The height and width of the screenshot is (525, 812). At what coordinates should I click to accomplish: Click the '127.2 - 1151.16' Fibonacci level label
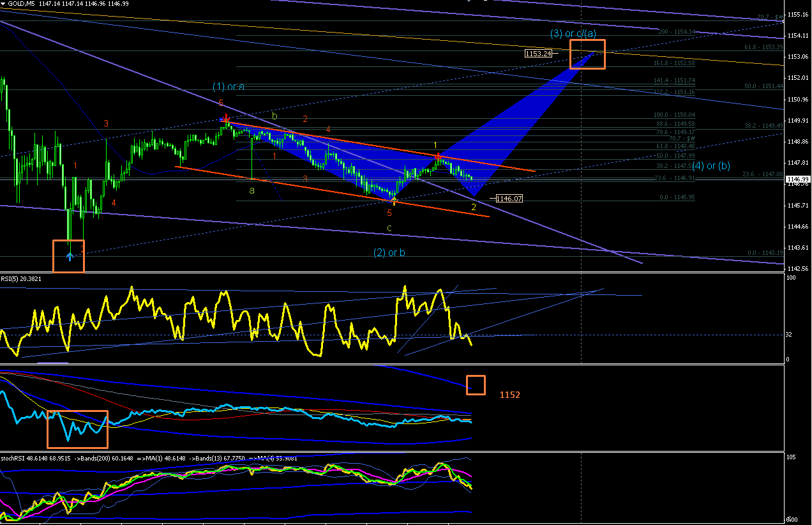pos(674,91)
